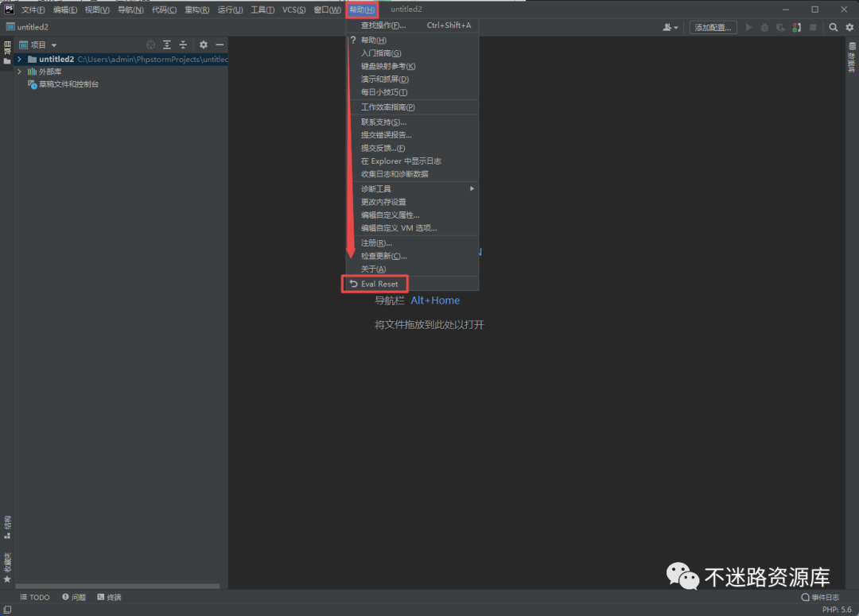
Task: Expand the 外部库 tree node
Action: (x=19, y=72)
